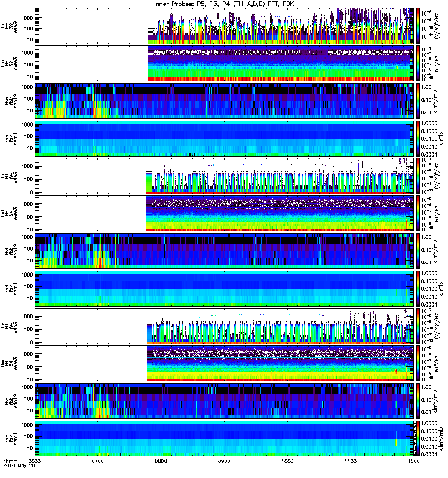This screenshot has height=478, width=448.
Task: Click the y-axis label "tha fbk scm1"
Action: pyautogui.click(x=11, y=139)
